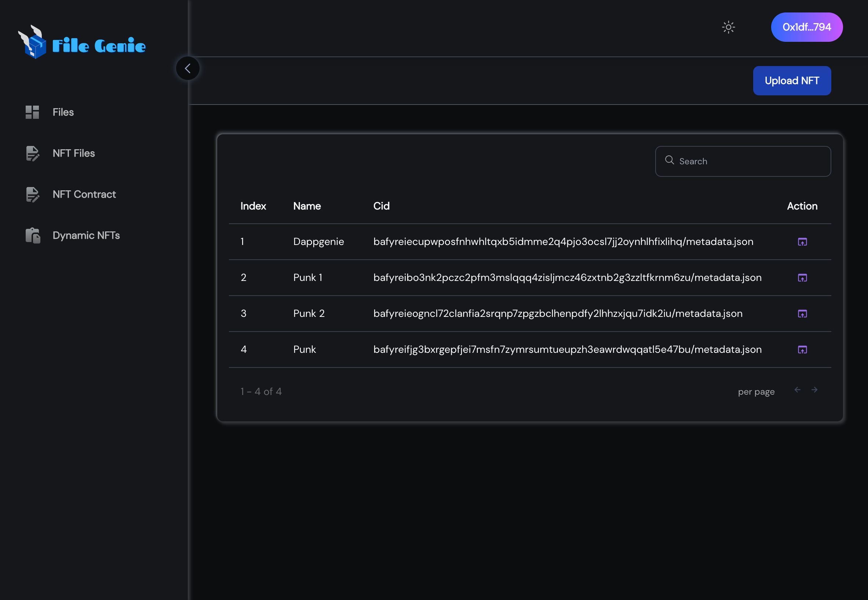Screen dimensions: 868x600
Task: Click the action icon for Dappgenie
Action: click(802, 242)
